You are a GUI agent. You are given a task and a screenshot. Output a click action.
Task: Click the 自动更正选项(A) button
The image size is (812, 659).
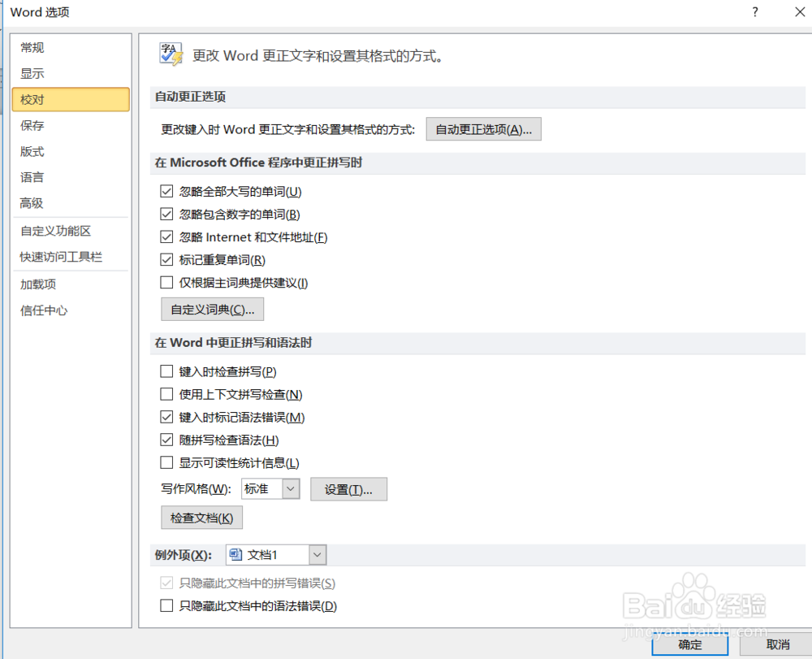pyautogui.click(x=483, y=128)
